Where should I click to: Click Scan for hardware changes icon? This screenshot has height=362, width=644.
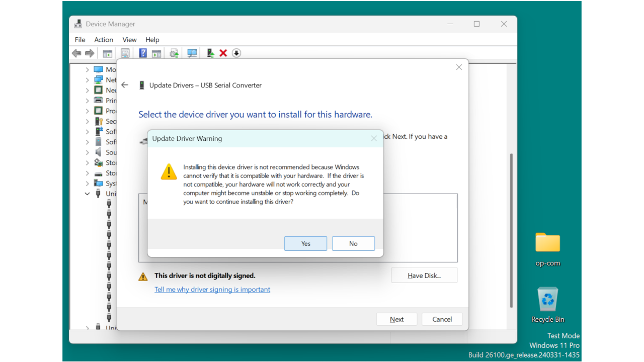(192, 53)
